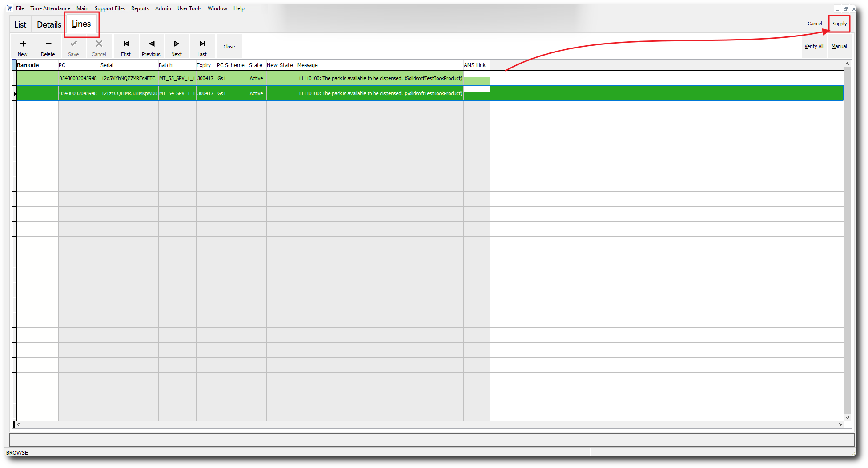Click the Batch column header

177,65
